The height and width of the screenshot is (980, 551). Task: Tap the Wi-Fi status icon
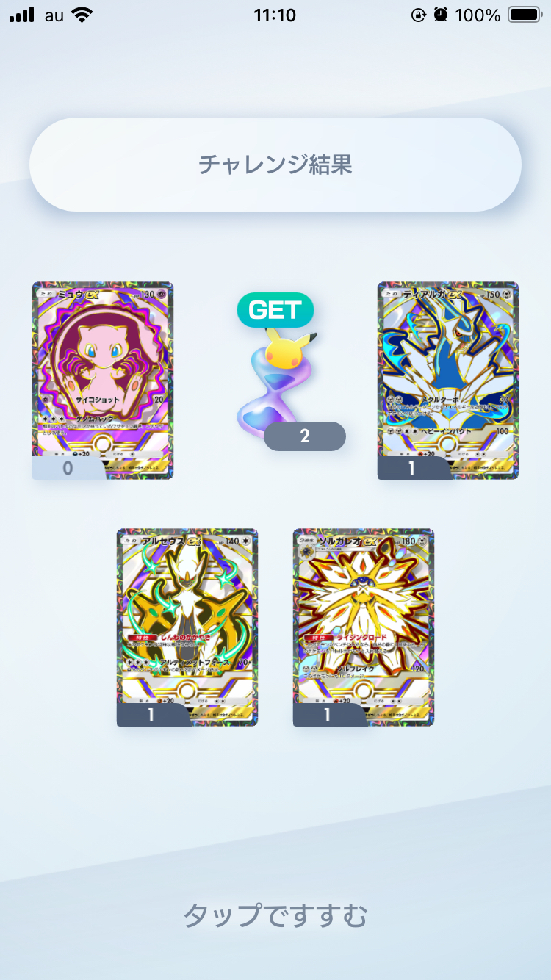(x=83, y=15)
